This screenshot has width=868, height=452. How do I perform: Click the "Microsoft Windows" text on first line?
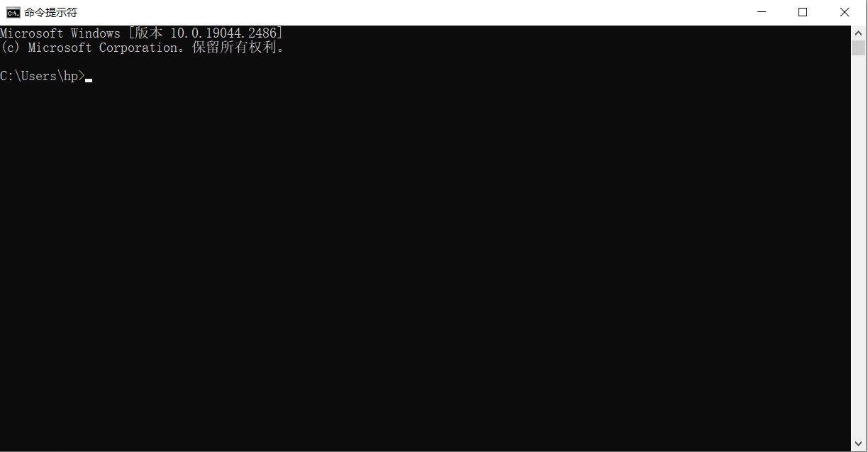click(x=60, y=33)
